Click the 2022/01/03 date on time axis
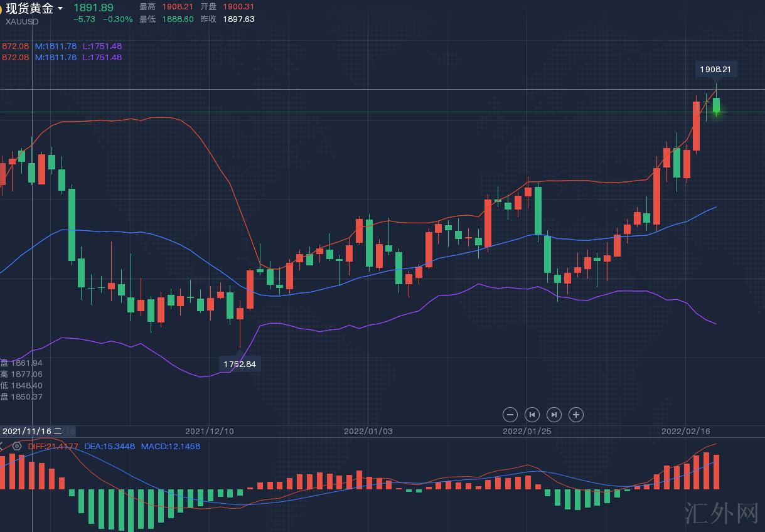 point(368,431)
